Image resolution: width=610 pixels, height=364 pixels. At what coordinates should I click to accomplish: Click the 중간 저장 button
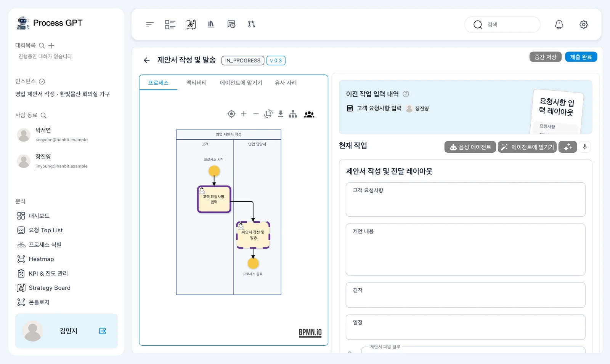pyautogui.click(x=546, y=57)
